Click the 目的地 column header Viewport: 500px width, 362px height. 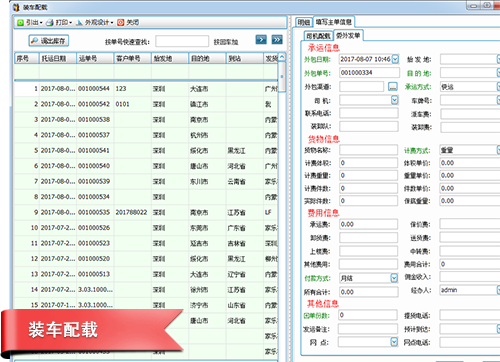coord(207,58)
